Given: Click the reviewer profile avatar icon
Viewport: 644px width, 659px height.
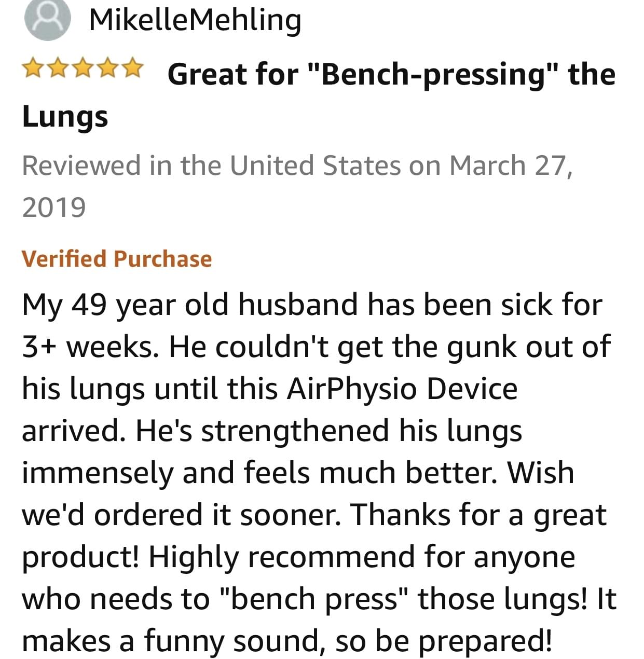Looking at the screenshot, I should [x=47, y=19].
